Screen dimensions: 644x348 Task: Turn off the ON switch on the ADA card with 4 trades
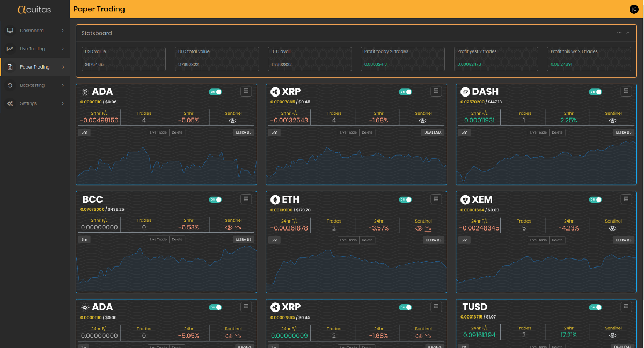pyautogui.click(x=215, y=92)
